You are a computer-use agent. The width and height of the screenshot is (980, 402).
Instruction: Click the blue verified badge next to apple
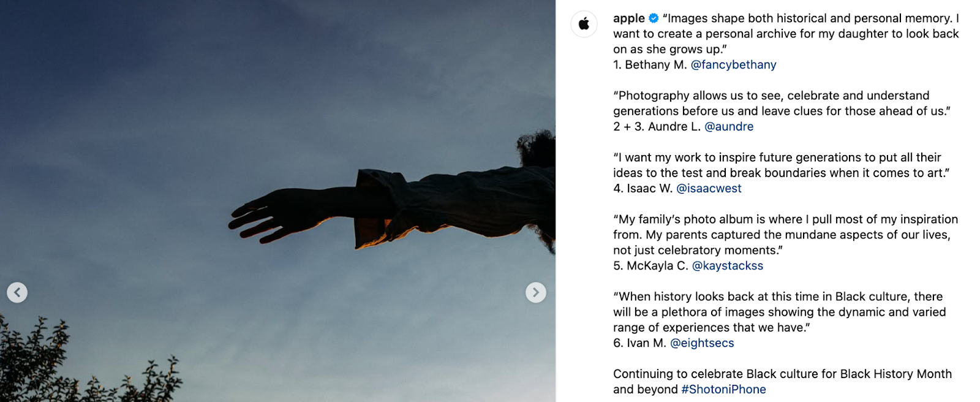[654, 18]
